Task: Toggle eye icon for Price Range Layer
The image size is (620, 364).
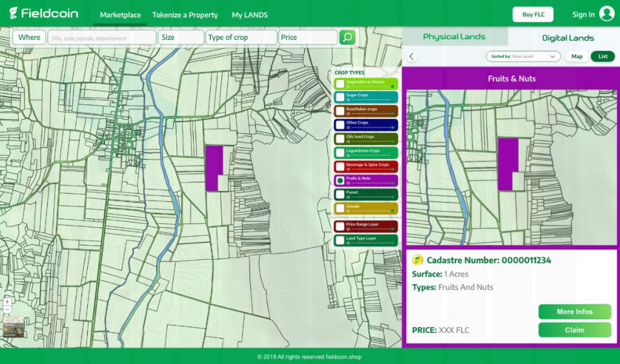Action: point(348,229)
